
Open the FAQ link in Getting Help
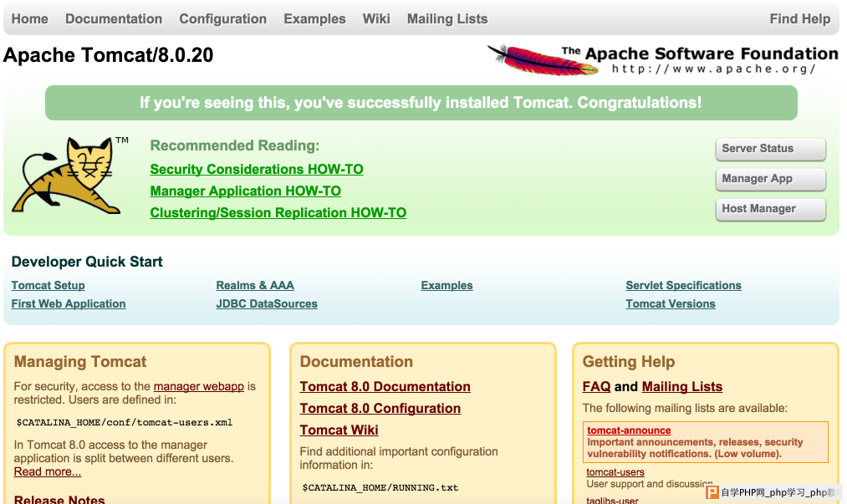click(596, 387)
